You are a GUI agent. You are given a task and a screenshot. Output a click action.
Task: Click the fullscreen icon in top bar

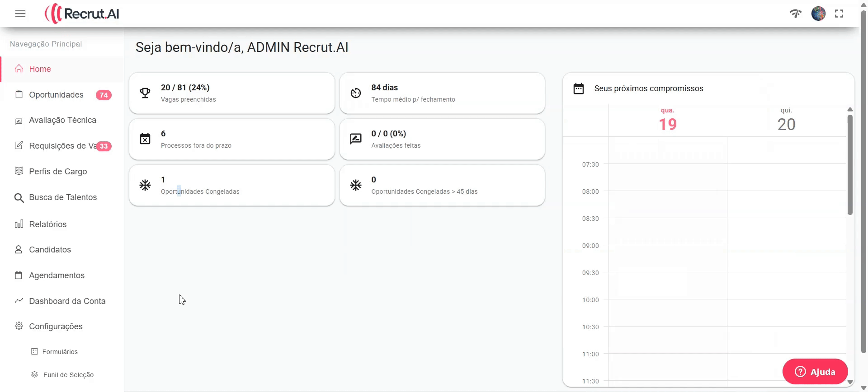[839, 14]
